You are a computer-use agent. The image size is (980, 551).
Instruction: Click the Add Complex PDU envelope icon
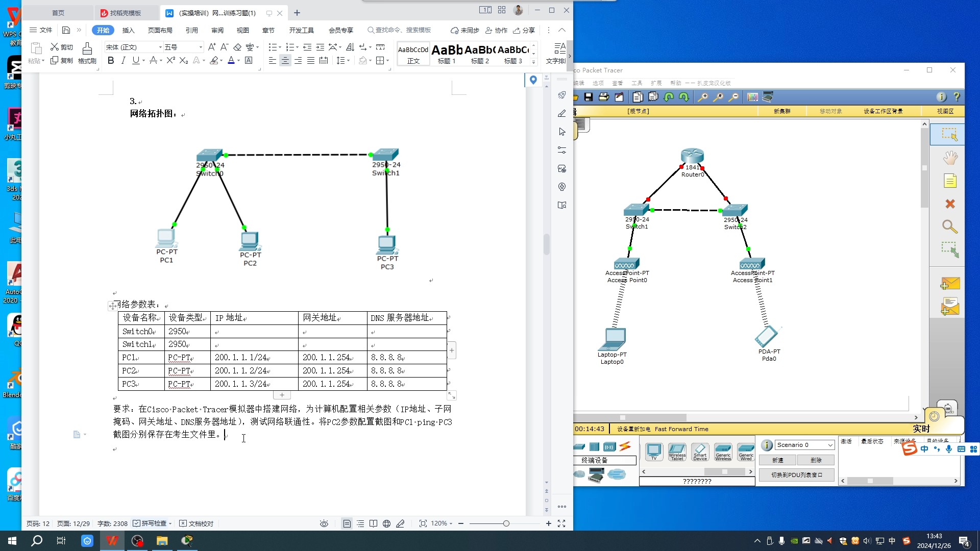coord(950,307)
